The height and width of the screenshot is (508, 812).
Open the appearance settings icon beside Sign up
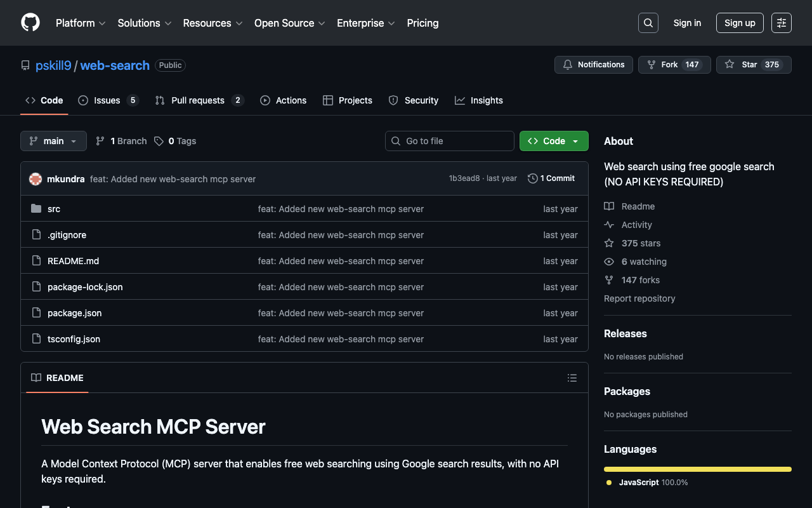[781, 23]
